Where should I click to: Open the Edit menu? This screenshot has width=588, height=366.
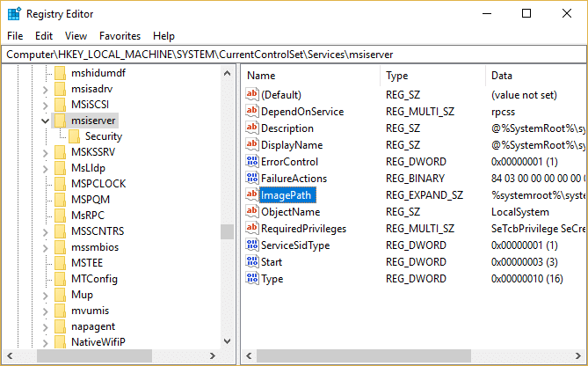(x=44, y=36)
